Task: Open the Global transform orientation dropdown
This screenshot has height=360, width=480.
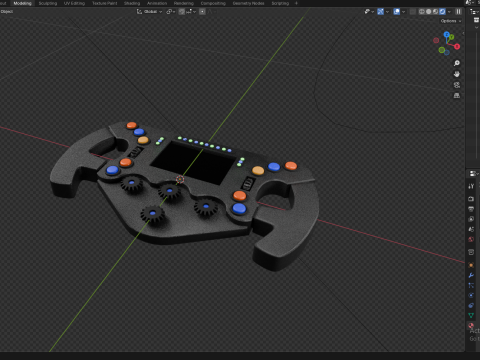Action: tap(149, 12)
